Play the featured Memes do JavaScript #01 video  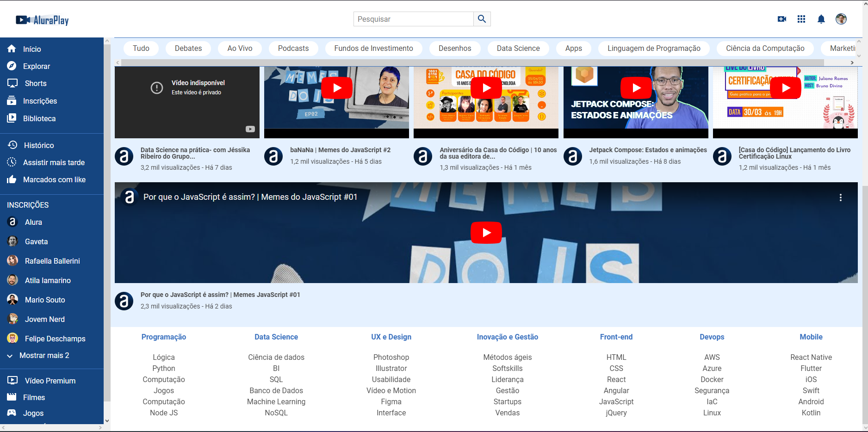click(486, 233)
